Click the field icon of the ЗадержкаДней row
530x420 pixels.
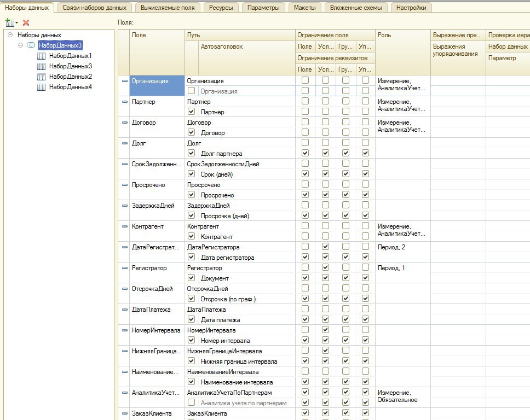tap(125, 206)
